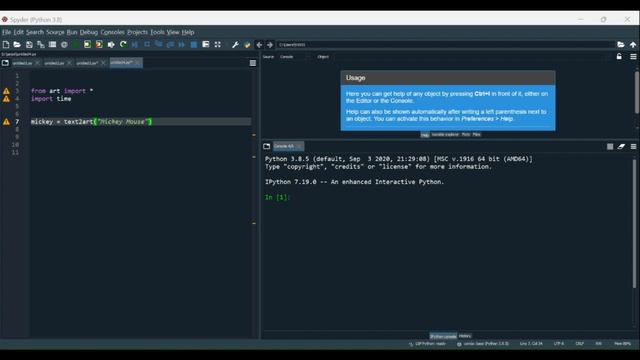
Task: Browse for a working directory
Action: [621, 44]
